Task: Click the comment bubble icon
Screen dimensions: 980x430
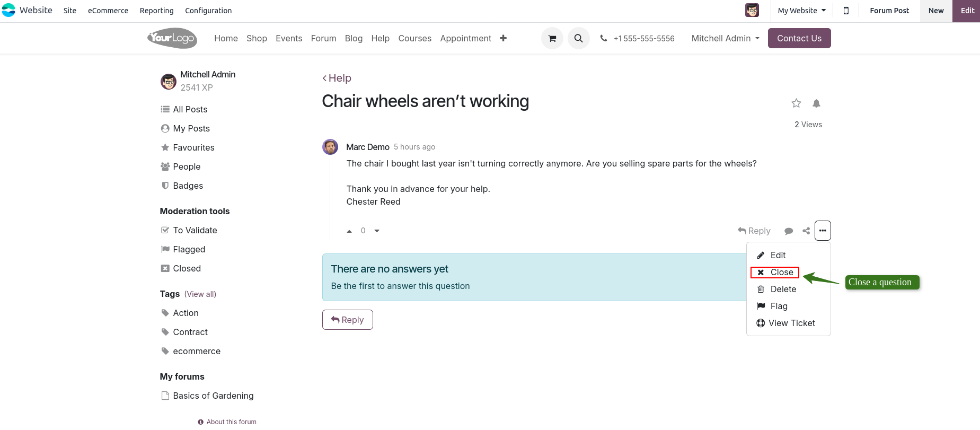Action: (x=788, y=231)
